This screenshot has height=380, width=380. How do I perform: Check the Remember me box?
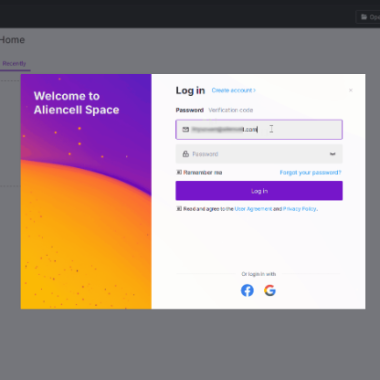click(179, 172)
